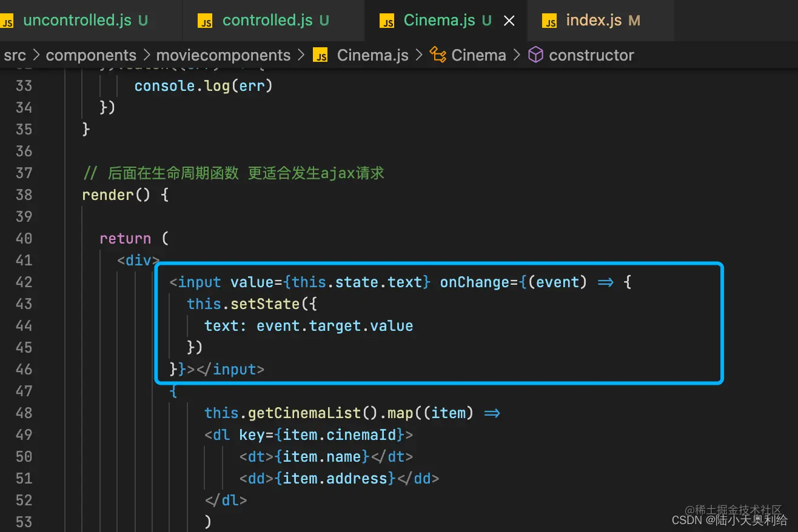Click line number 38 in the gutter

tap(24, 195)
